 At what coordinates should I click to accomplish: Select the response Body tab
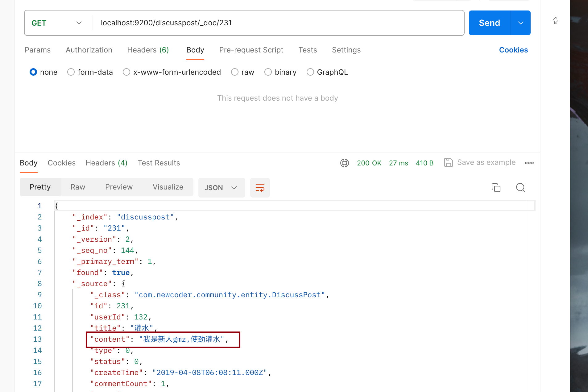29,163
